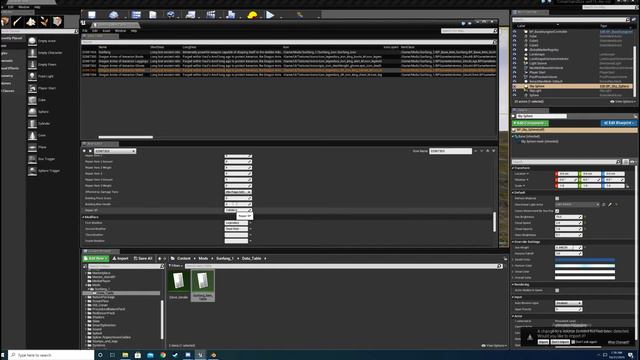640x360 pixels.
Task: Click the blue Edit Blueprint button
Action: point(618,123)
